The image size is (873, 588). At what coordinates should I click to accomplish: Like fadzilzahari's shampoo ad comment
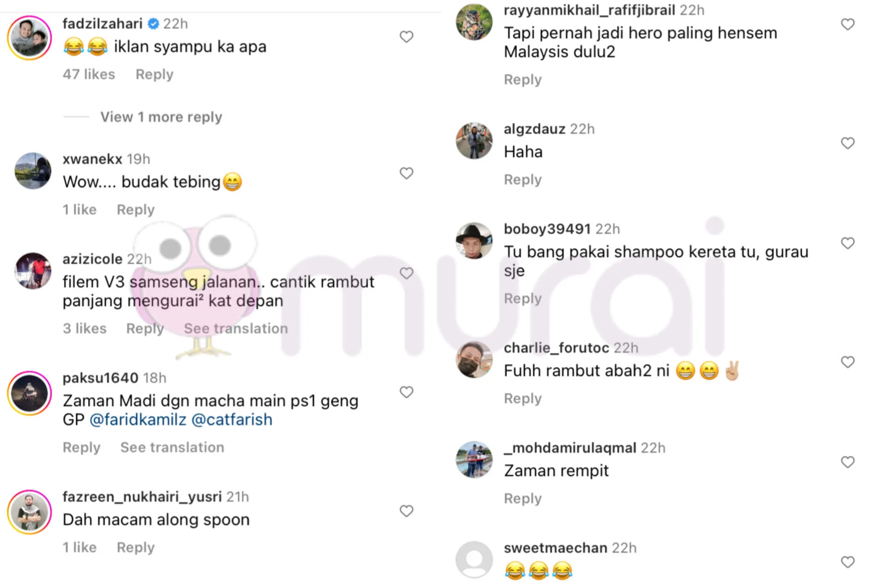(x=406, y=37)
